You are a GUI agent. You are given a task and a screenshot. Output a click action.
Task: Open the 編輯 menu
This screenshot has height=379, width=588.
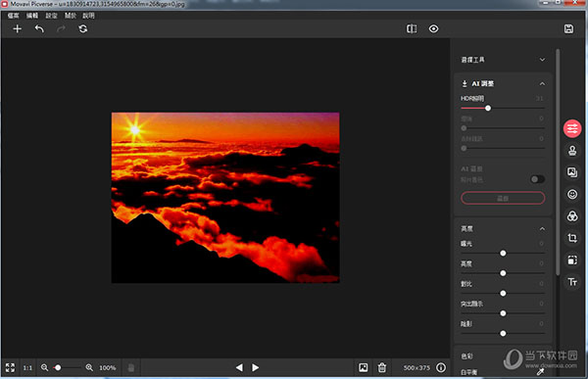(32, 16)
